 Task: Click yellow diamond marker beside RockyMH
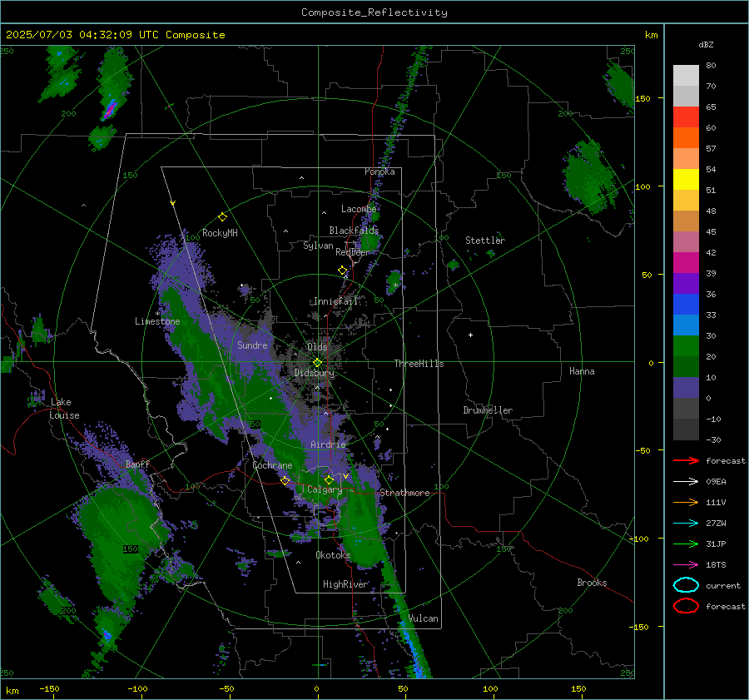tap(222, 217)
